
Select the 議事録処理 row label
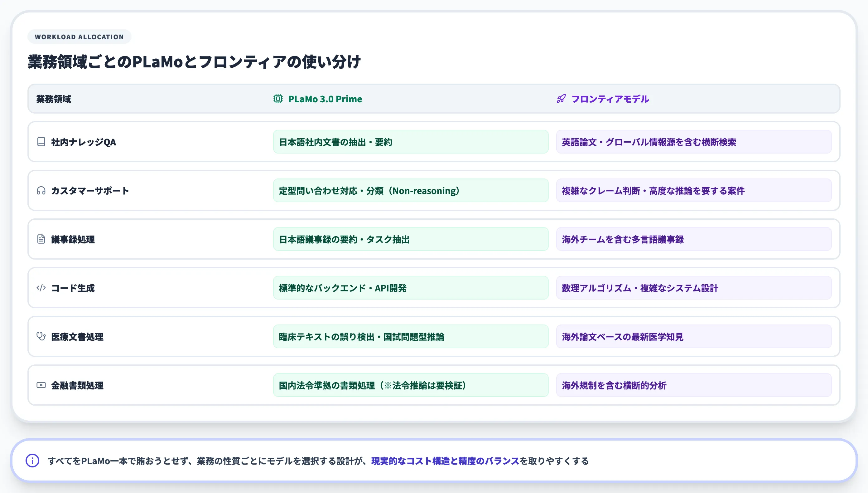pos(73,239)
